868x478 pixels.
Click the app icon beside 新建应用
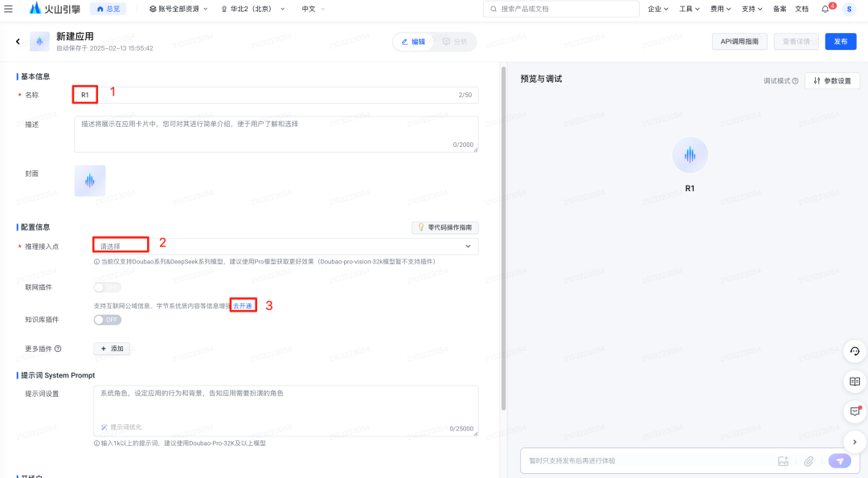(39, 42)
